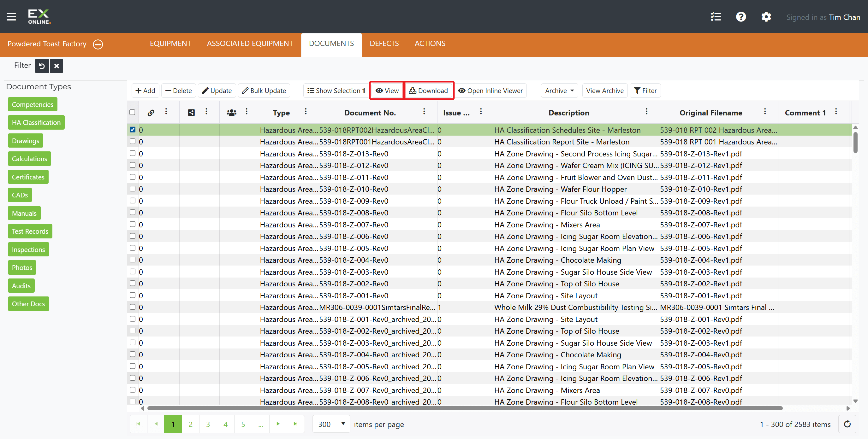Check the 539-018-Z-013-Rev0 row checkbox
Image resolution: width=868 pixels, height=439 pixels.
click(x=133, y=153)
